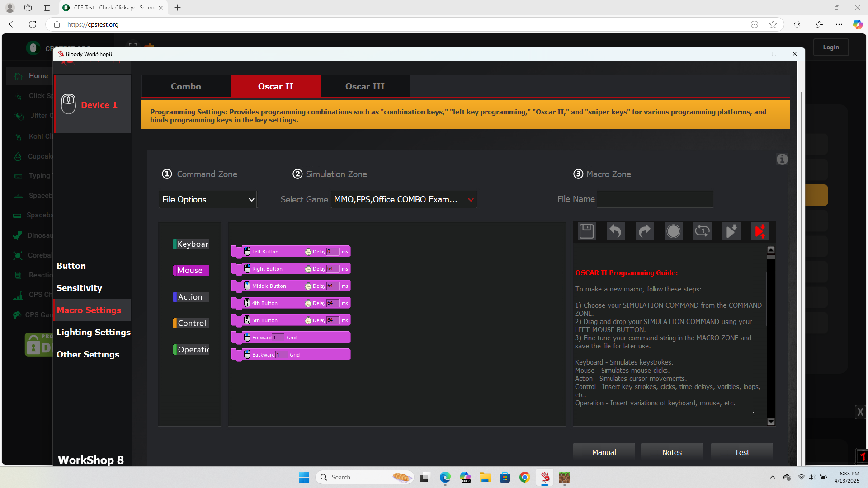Click the File Name input field
The width and height of the screenshot is (868, 488).
pos(655,199)
